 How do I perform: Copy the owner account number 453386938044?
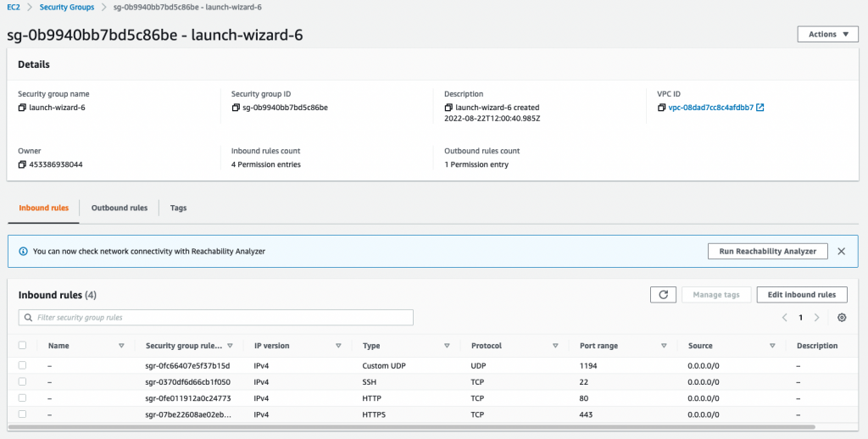(22, 164)
